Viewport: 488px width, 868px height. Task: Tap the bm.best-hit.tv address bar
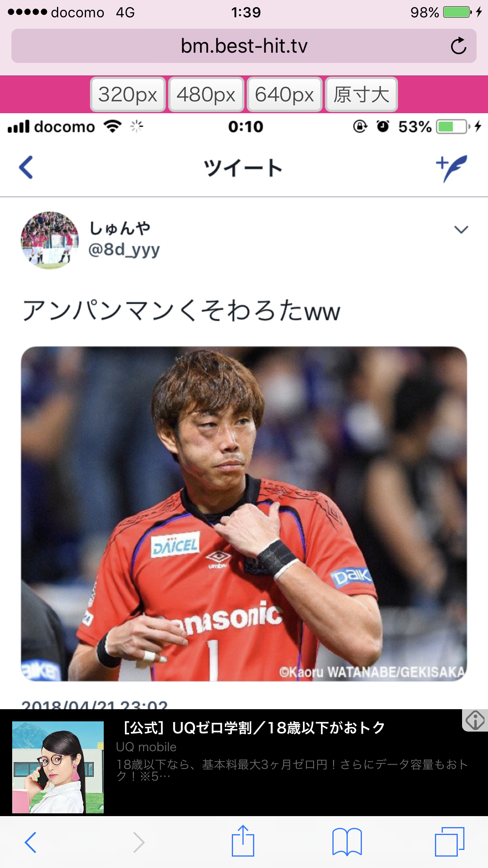click(x=244, y=46)
